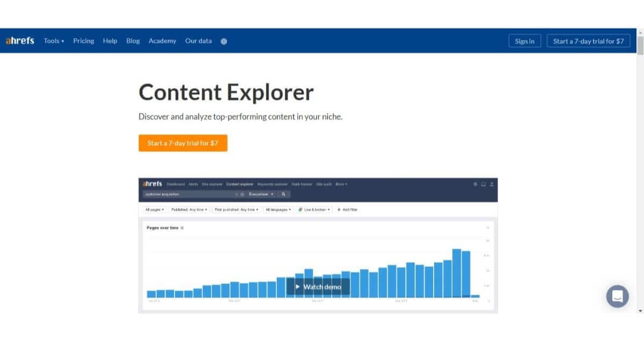Go to the Academy page
Viewport: 644px width, 342px height.
point(162,41)
